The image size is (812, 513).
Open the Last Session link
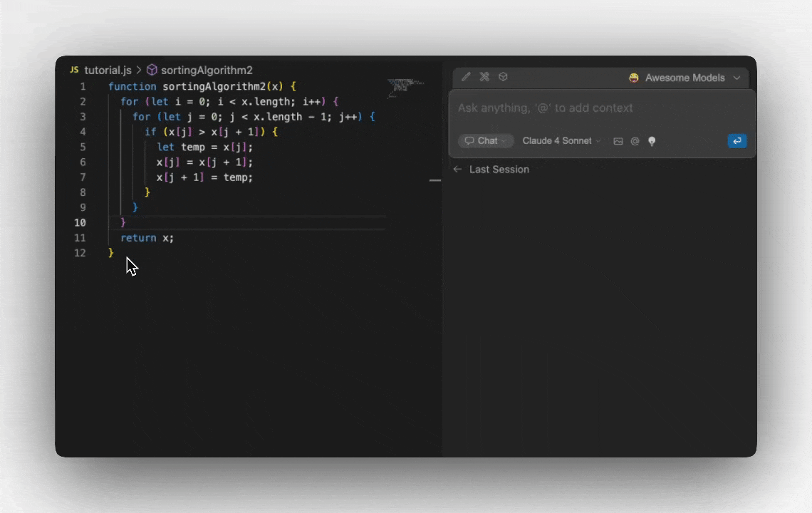point(499,169)
